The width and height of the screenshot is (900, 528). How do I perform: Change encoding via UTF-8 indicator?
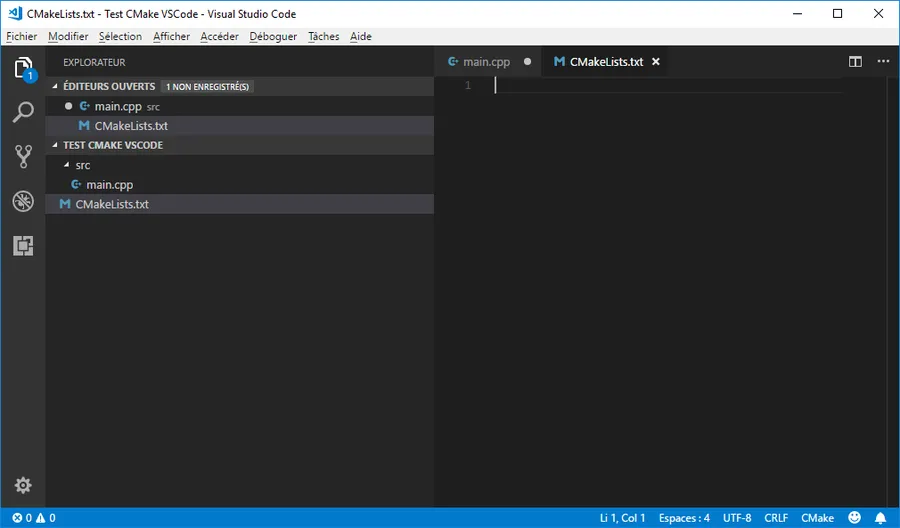(737, 518)
